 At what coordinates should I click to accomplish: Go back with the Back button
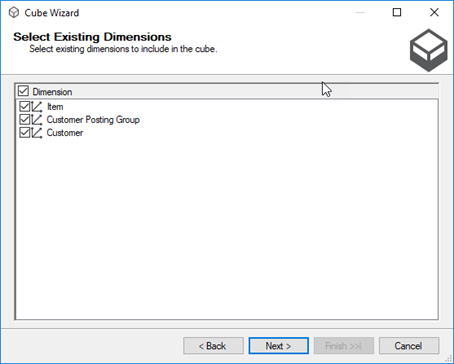(213, 346)
